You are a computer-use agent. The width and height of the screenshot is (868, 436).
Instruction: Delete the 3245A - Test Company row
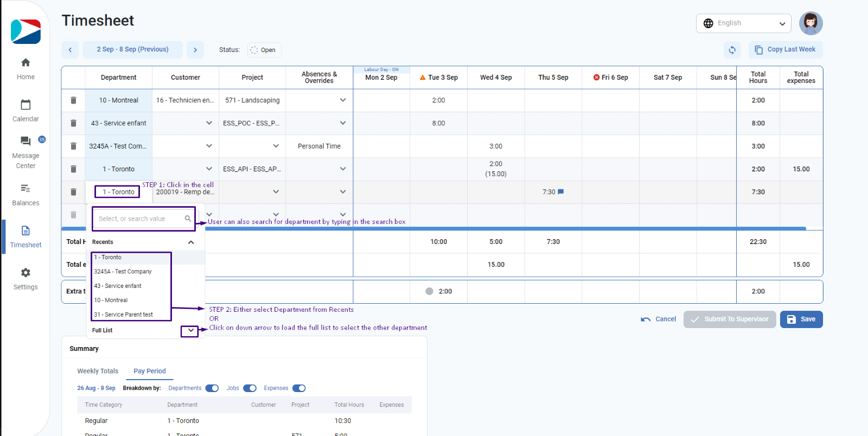tap(73, 146)
